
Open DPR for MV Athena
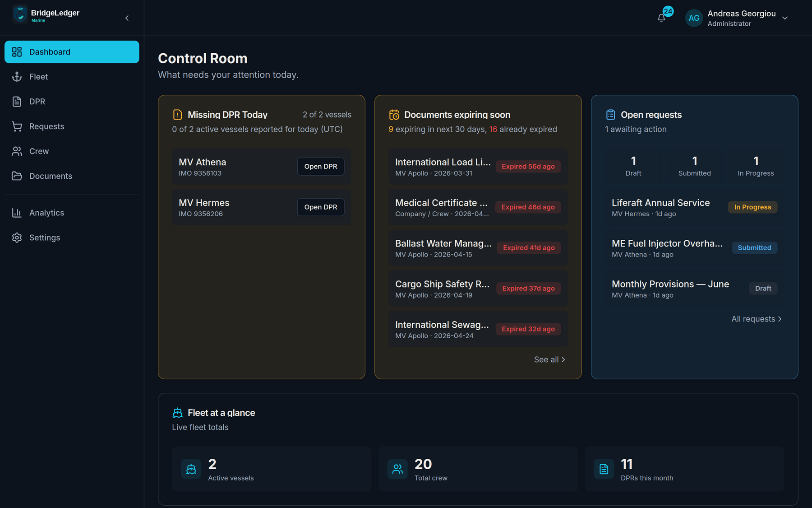tap(321, 167)
